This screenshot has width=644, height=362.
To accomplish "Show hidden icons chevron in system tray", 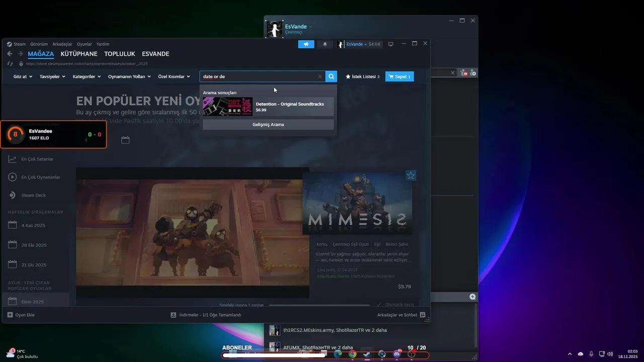I will (x=570, y=354).
